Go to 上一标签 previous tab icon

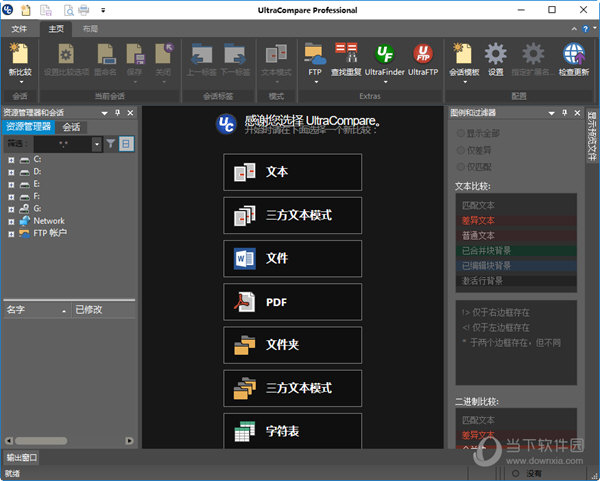coord(201,54)
